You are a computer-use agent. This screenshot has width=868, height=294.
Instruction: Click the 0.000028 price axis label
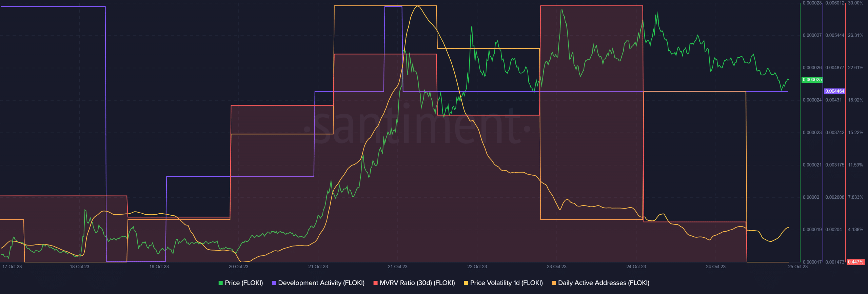tap(812, 3)
